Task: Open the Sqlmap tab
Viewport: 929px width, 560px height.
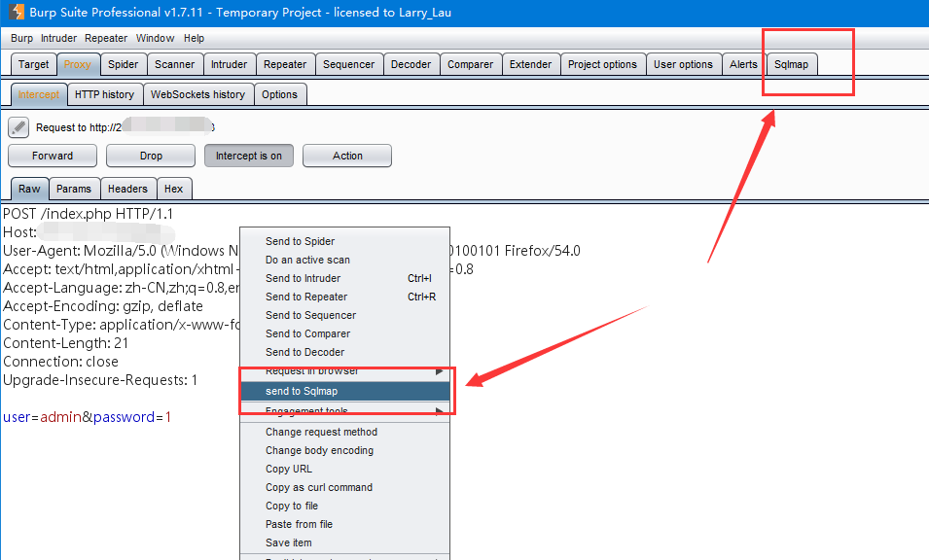Action: [x=791, y=64]
